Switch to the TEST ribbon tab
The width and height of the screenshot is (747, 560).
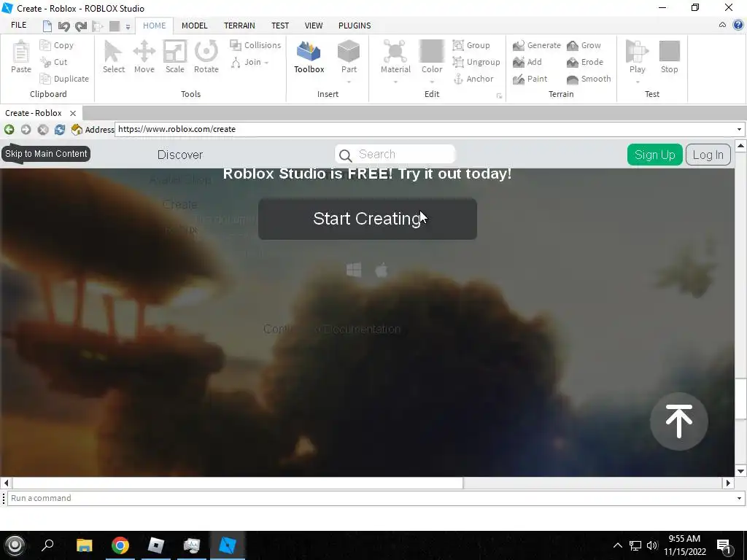[280, 26]
